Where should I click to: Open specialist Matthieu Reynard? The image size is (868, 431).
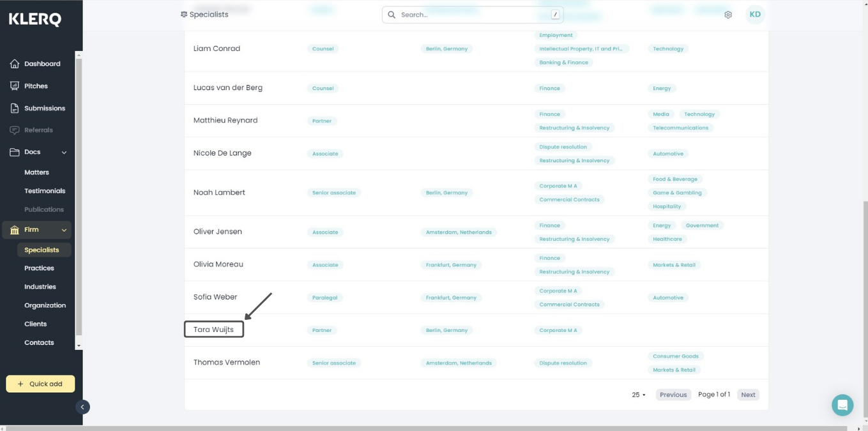point(225,120)
